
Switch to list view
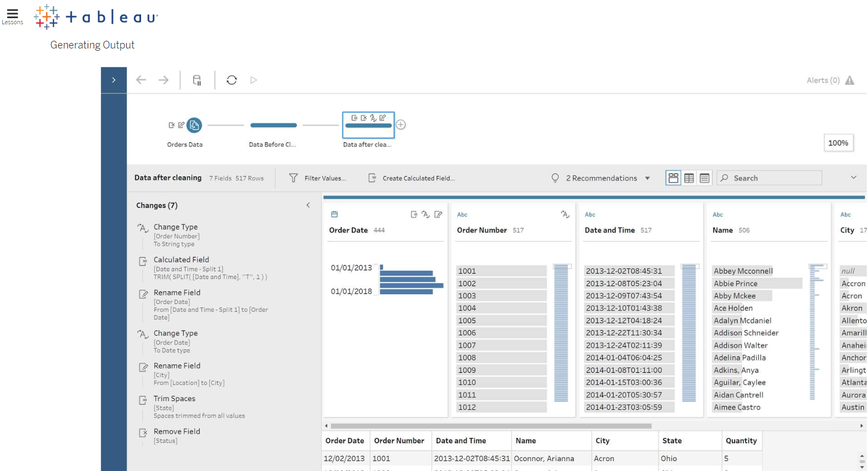click(704, 178)
